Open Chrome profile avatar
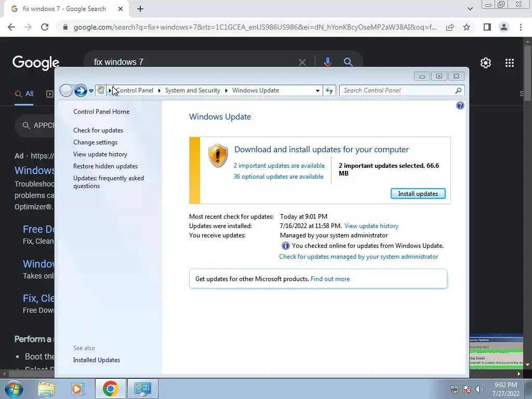 (504, 27)
